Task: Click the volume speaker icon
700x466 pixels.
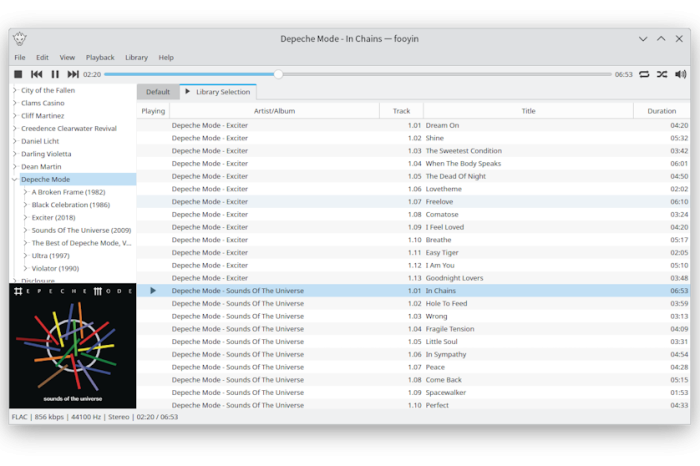Action: tap(680, 74)
